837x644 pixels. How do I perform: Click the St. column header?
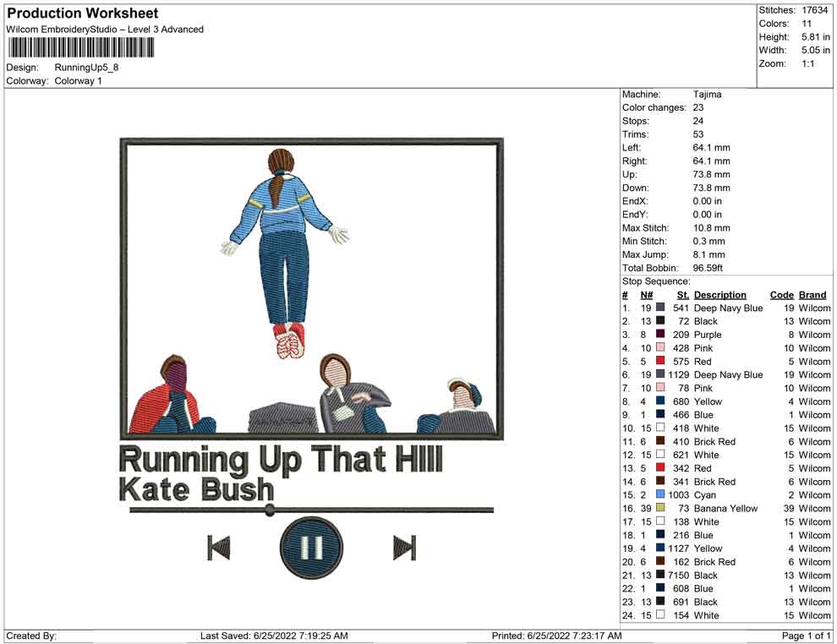point(683,294)
